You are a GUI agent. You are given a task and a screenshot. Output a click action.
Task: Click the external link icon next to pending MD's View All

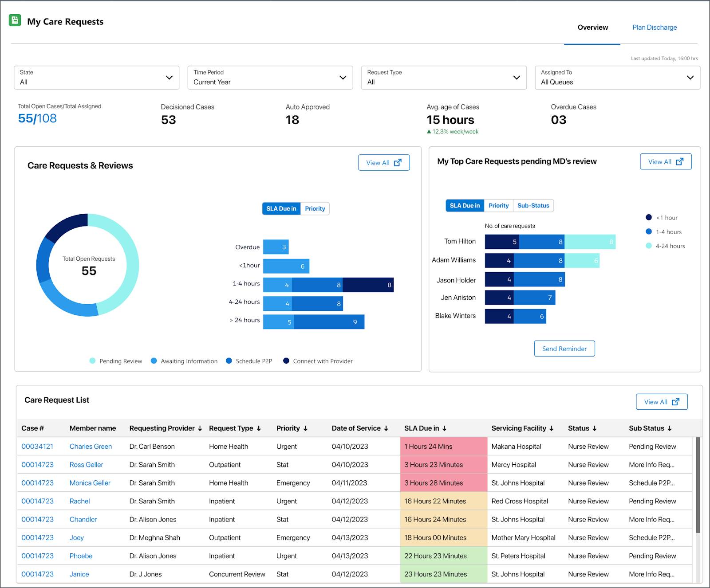(680, 161)
